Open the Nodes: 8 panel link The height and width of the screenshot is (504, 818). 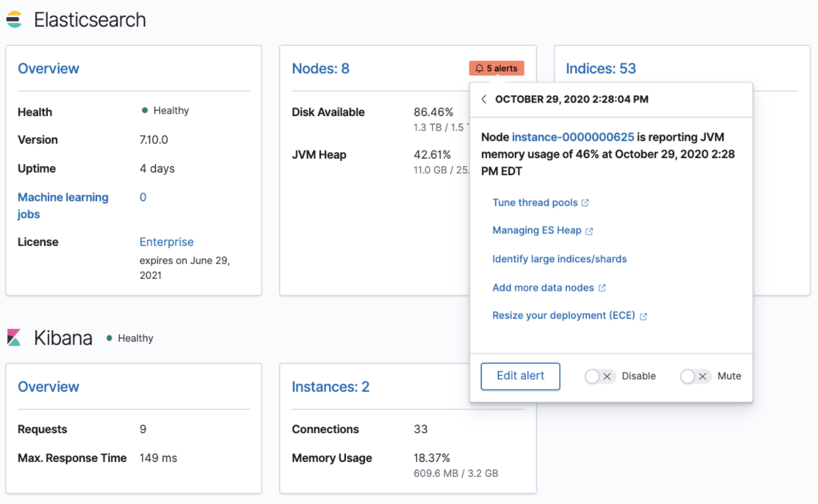320,68
